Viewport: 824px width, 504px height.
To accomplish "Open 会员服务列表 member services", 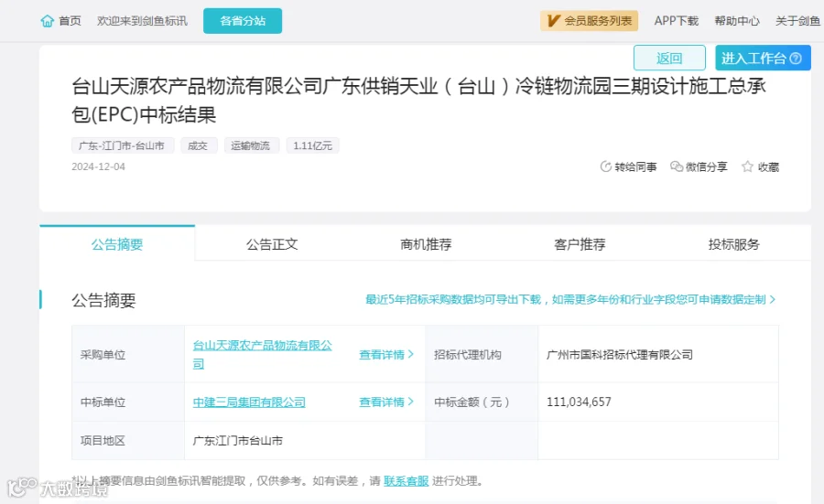I will click(x=589, y=21).
